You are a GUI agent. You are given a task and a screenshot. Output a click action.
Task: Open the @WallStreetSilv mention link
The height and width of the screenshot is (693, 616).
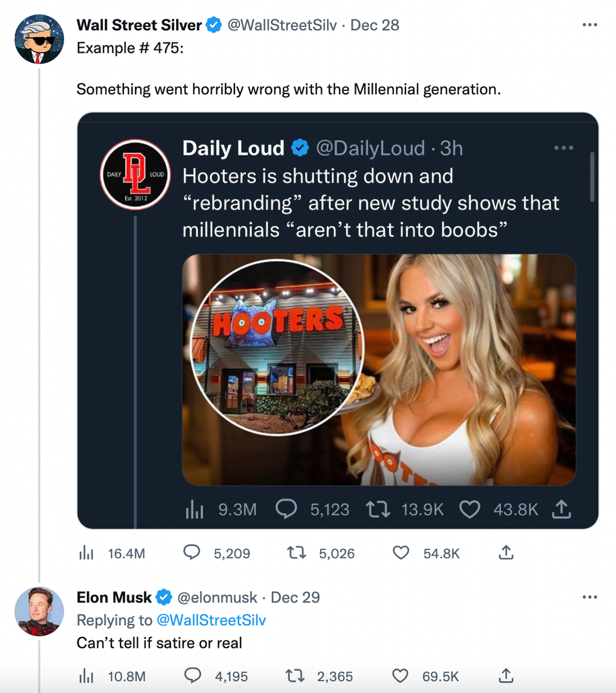tap(211, 620)
